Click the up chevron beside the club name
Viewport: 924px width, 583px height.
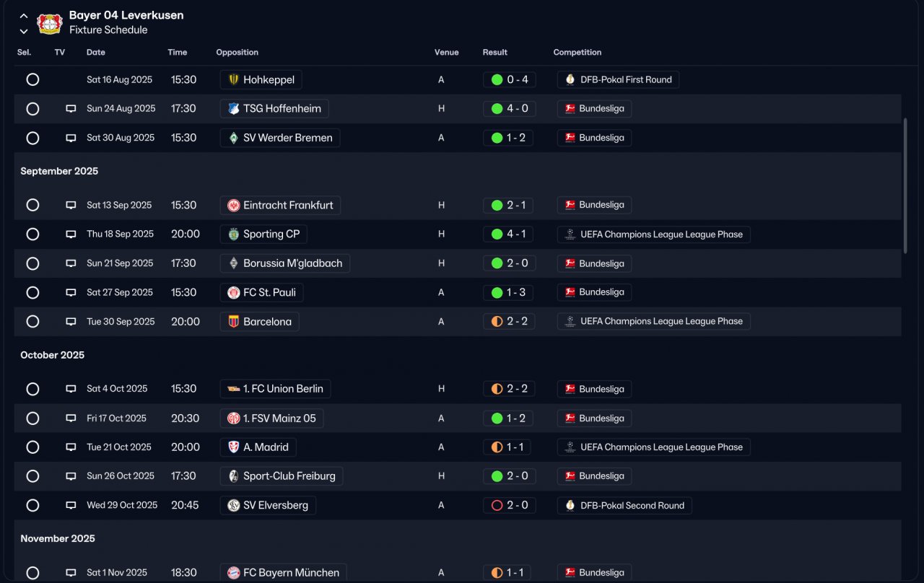[24, 16]
